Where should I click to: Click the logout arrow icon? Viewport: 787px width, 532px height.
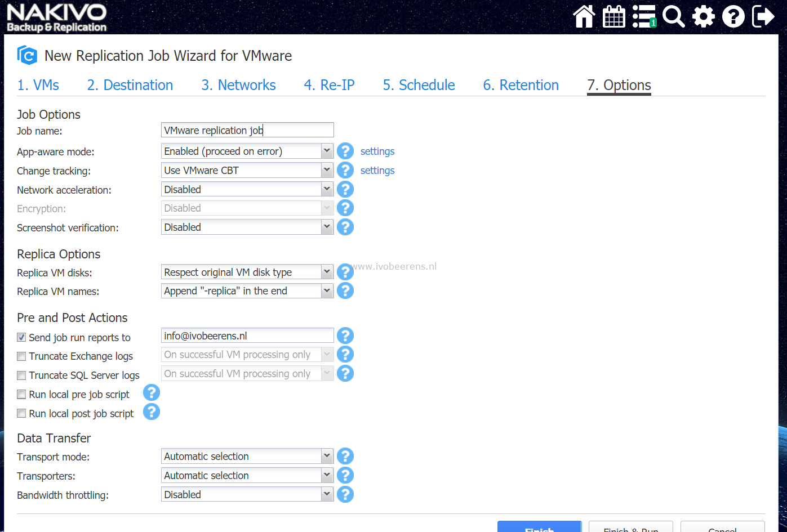coord(763,16)
